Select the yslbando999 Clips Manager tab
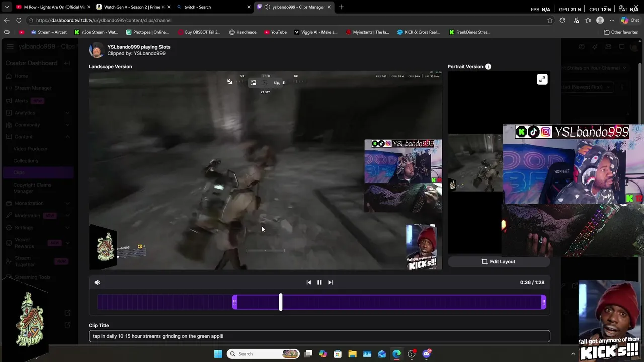This screenshot has height=362, width=644. click(x=294, y=7)
